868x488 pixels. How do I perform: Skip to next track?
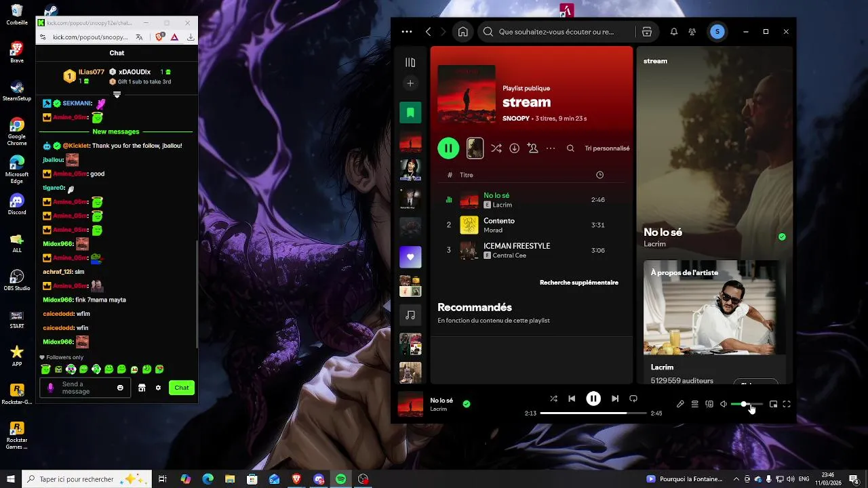pyautogui.click(x=615, y=399)
